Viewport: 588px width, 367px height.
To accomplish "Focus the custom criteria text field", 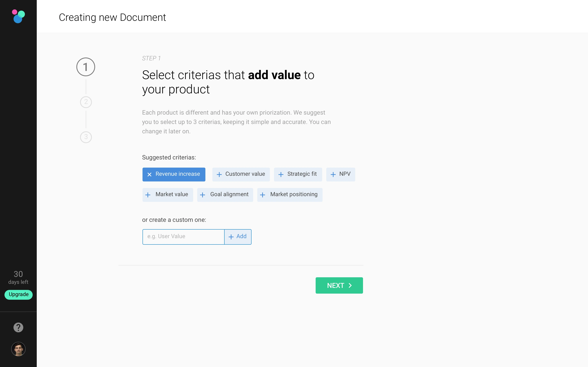I will click(183, 237).
